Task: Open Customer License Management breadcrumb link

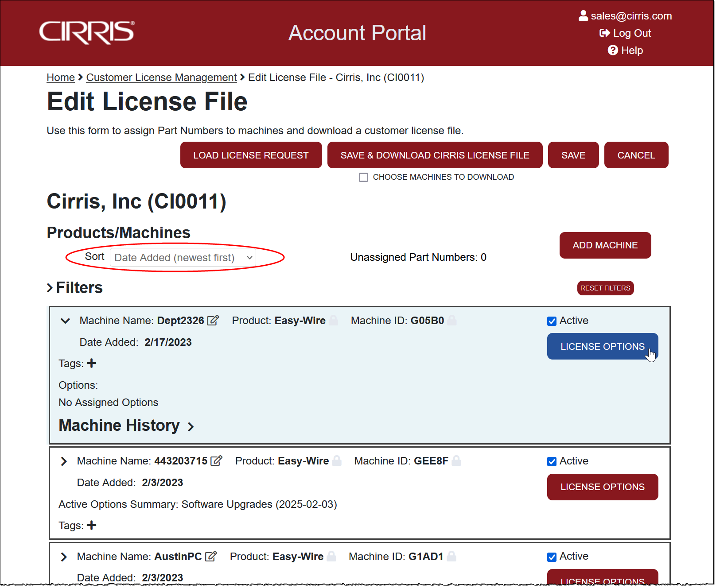Action: pos(161,77)
